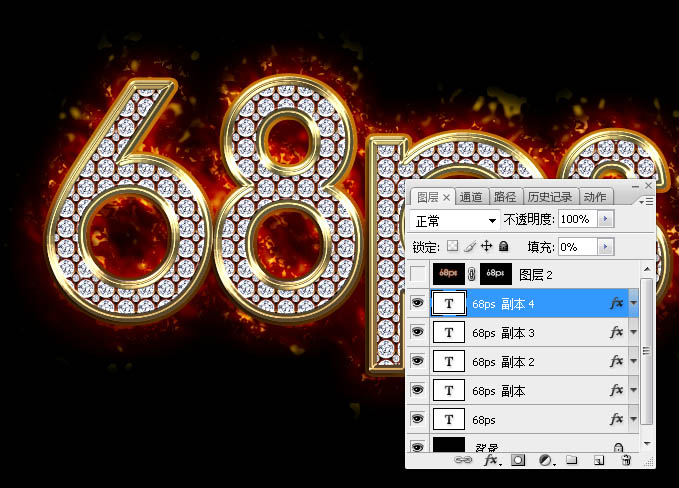Toggle visibility of the 背景 layer

[x=417, y=447]
